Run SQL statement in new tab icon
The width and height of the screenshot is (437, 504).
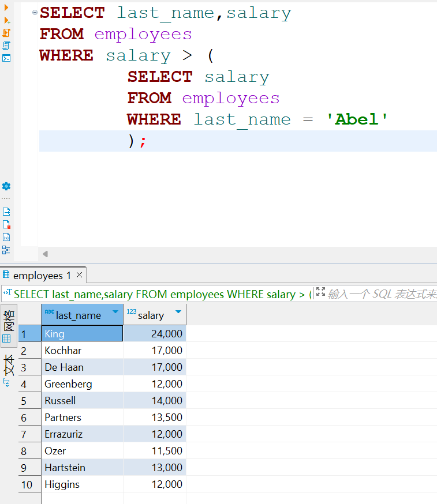[x=6, y=20]
